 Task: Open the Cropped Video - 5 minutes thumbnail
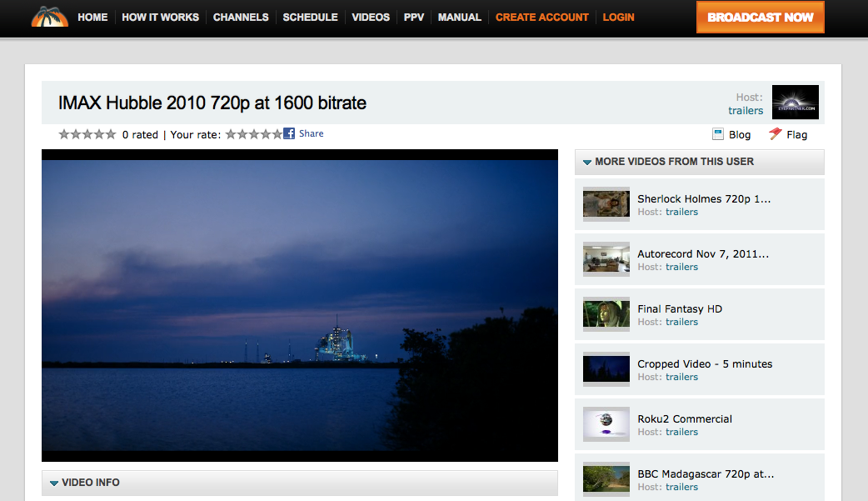[606, 369]
